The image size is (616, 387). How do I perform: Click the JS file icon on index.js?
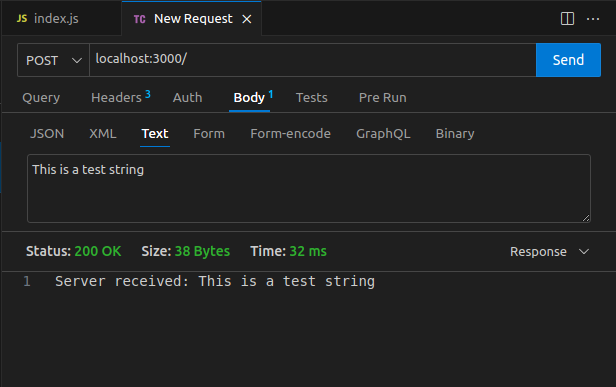[x=22, y=18]
